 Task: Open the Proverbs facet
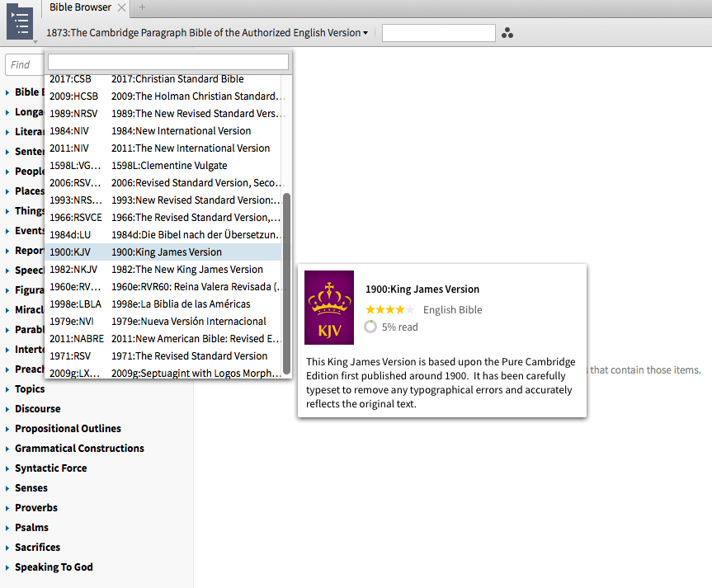(x=36, y=508)
